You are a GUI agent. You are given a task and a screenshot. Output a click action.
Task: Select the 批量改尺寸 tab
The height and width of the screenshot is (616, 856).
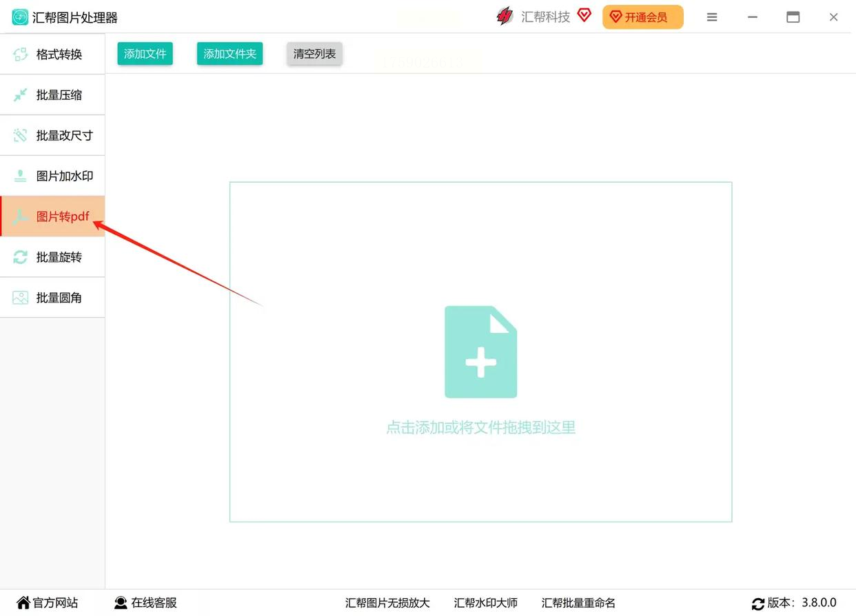(x=52, y=136)
